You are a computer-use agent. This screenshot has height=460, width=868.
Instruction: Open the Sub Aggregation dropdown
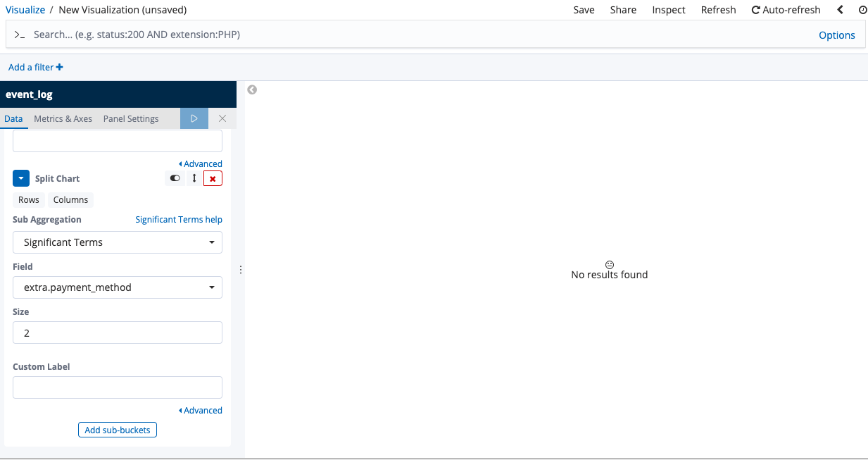[118, 242]
